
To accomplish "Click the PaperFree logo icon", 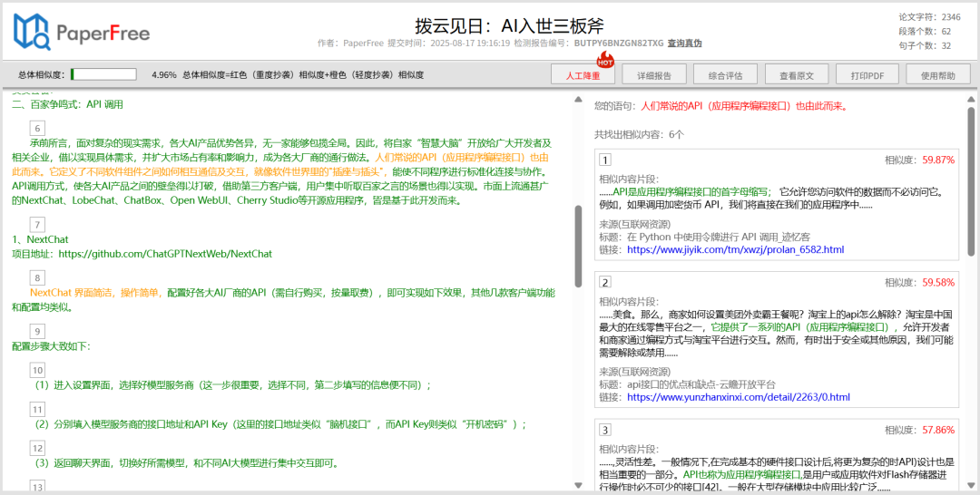I will (32, 33).
